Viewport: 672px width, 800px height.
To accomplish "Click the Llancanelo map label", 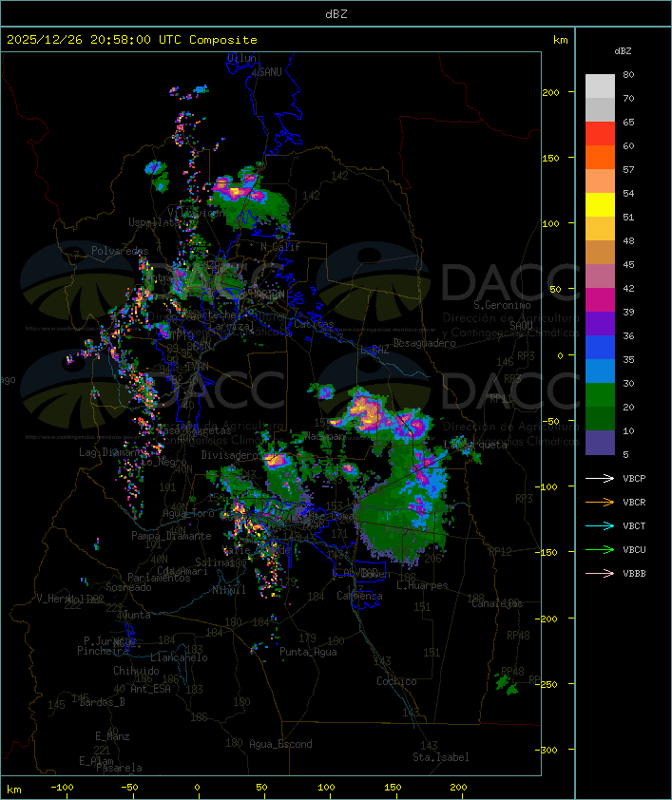I will tap(179, 657).
